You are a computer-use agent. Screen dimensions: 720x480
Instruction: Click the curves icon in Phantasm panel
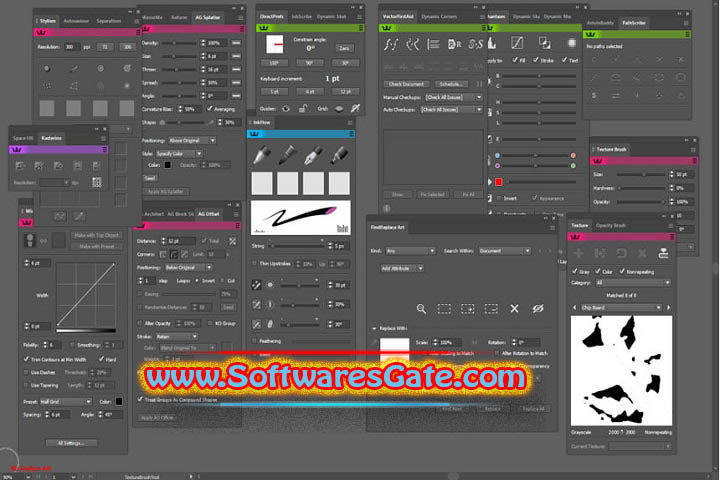click(517, 43)
